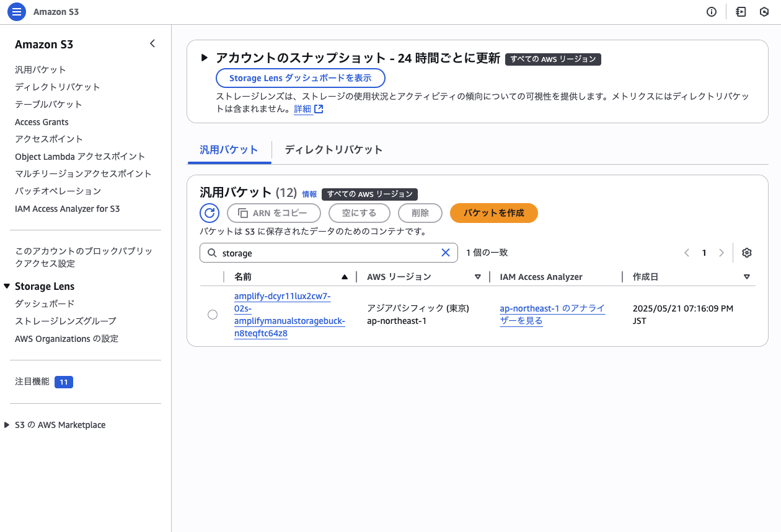This screenshot has width=781, height=532.
Task: Open Access Grants in the sidebar
Action: tap(42, 122)
